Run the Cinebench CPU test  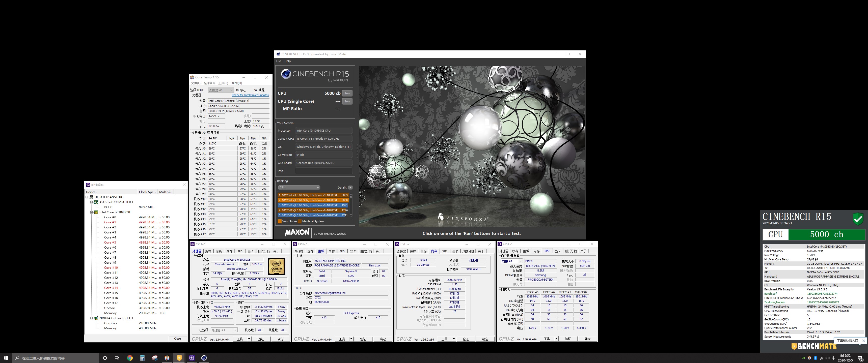tap(347, 93)
